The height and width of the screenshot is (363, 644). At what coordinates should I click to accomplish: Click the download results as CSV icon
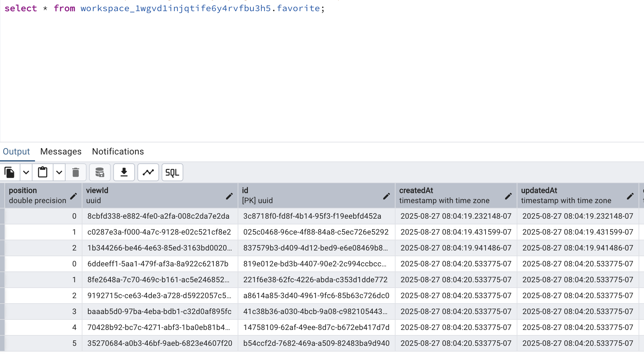tap(124, 173)
